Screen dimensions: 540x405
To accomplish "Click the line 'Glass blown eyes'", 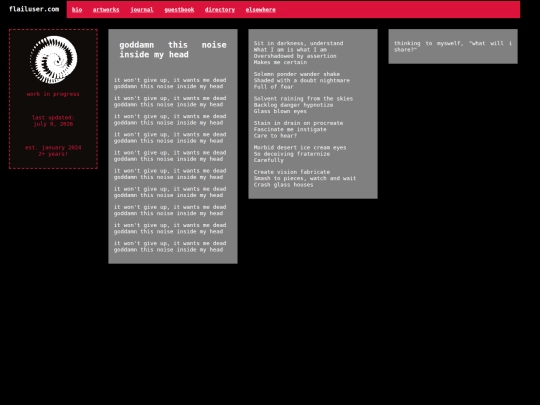I will (x=280, y=111).
